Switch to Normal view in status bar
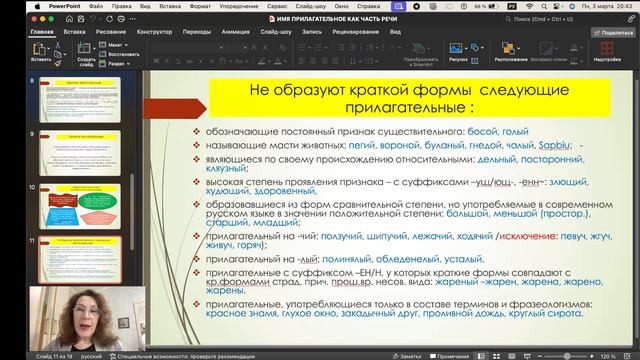This screenshot has height=360, width=640. (x=481, y=356)
